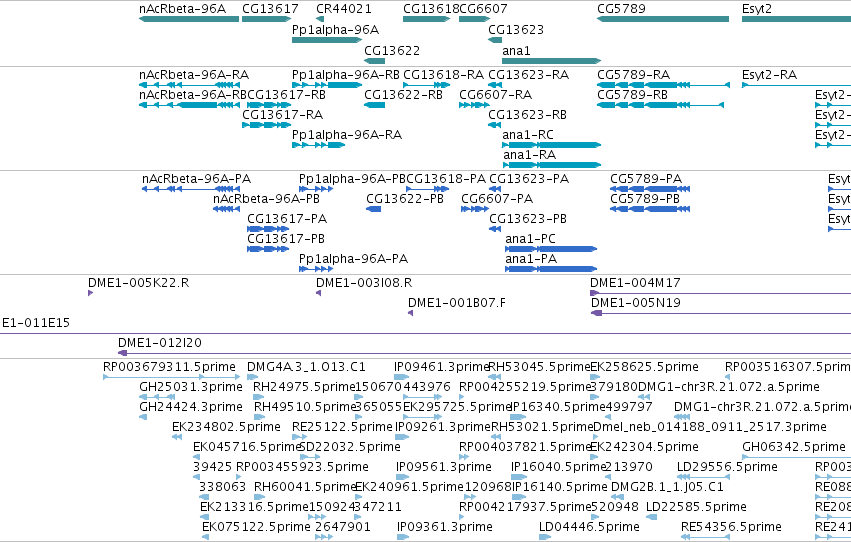Select EST IP09361.3prime
Screen dimensions: 851x542
(x=403, y=537)
